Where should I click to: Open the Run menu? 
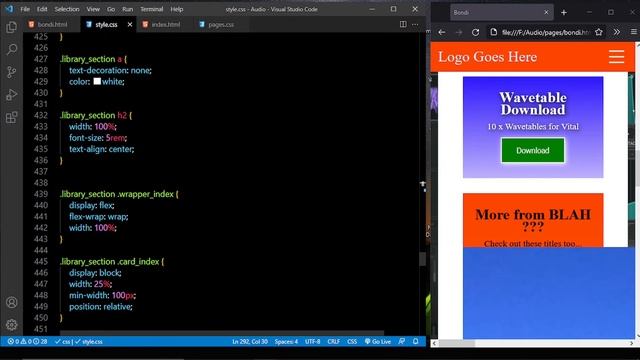tap(128, 9)
